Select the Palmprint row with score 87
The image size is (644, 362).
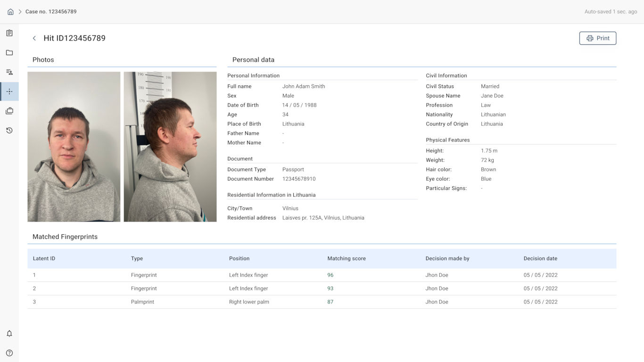point(142,302)
